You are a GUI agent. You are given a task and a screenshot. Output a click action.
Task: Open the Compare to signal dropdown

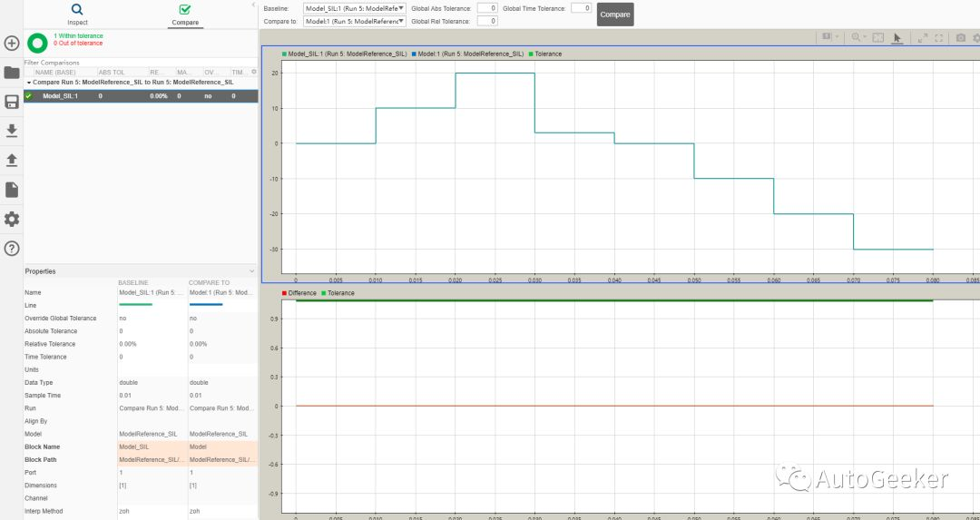(355, 21)
